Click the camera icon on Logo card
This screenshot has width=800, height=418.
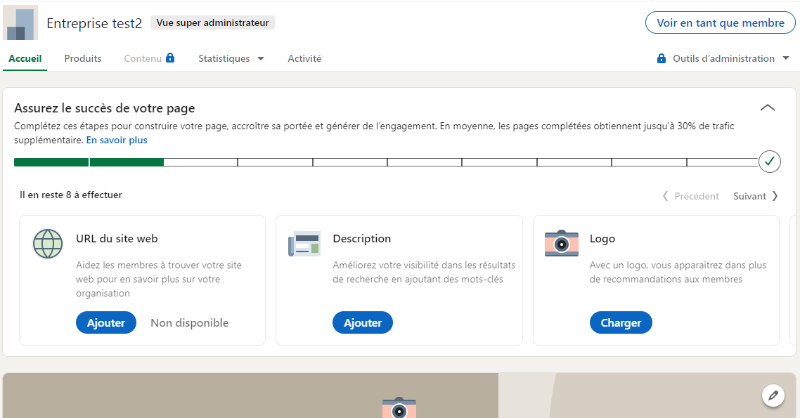(561, 243)
